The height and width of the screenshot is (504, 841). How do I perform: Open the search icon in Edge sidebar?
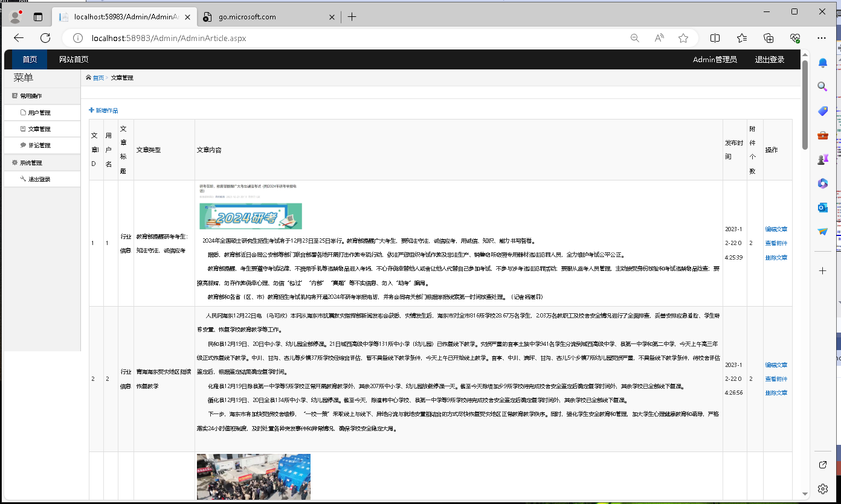click(x=822, y=86)
